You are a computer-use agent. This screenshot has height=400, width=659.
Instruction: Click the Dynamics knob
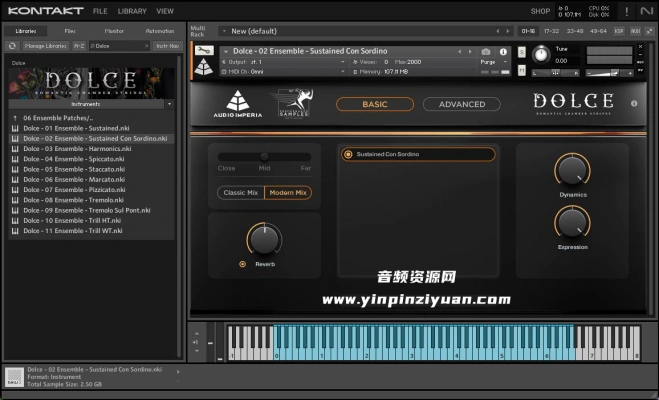[x=572, y=170]
